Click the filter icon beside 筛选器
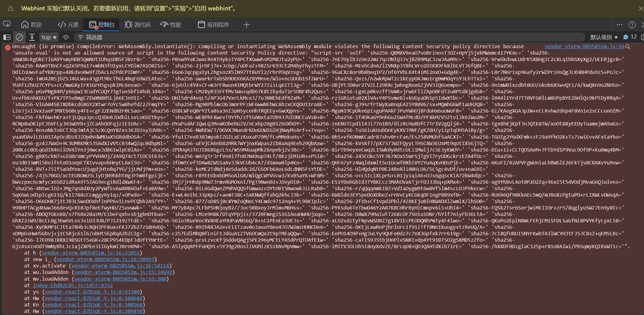 (x=80, y=37)
